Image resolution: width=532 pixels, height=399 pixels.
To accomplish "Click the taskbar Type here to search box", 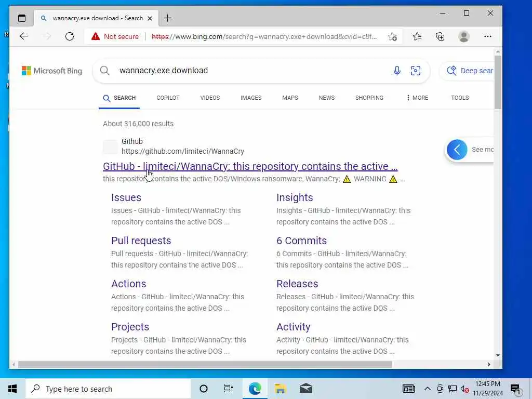I will tap(108, 389).
